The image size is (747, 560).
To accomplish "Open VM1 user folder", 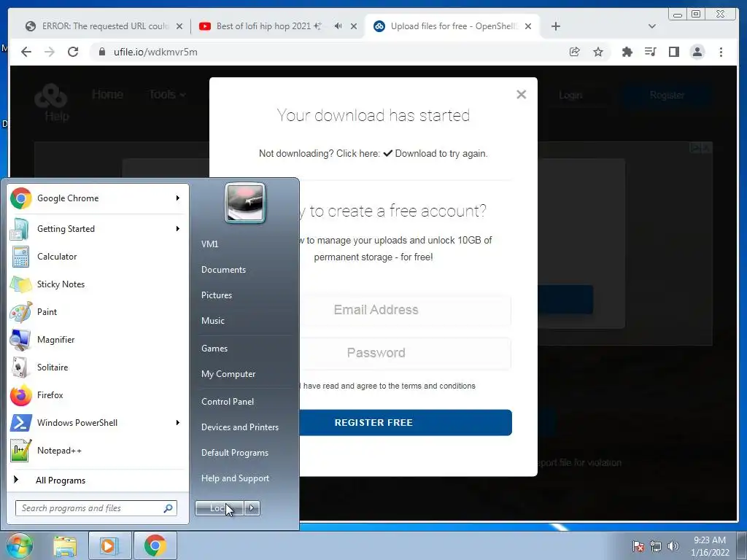I will tap(209, 244).
